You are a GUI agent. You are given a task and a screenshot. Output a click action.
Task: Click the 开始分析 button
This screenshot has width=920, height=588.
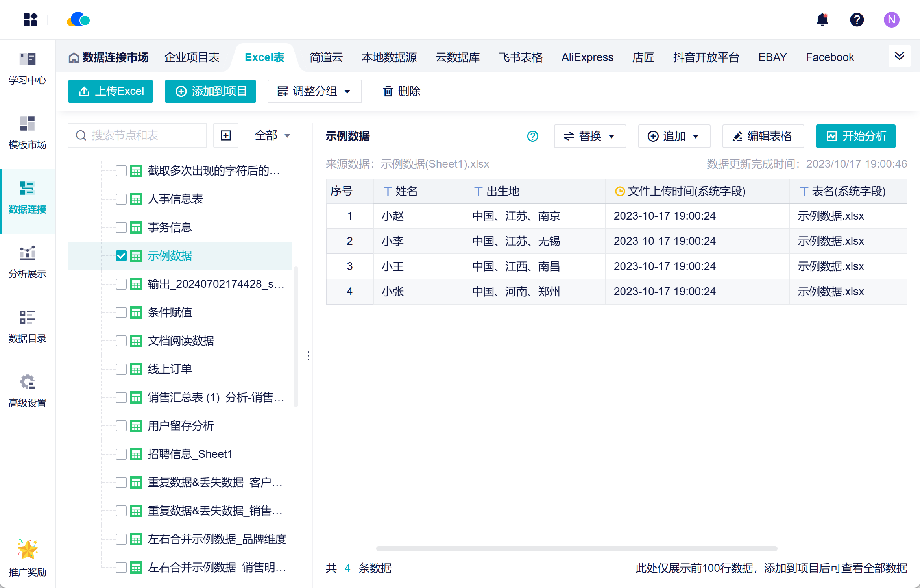855,136
